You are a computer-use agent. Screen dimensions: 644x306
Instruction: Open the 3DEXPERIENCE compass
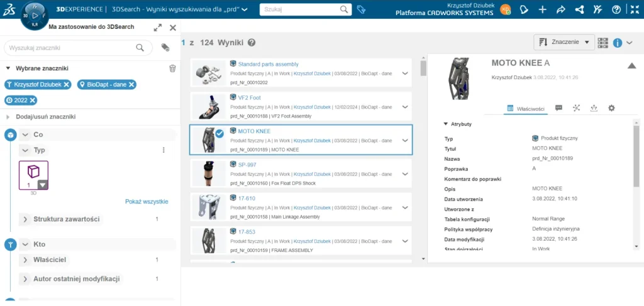coord(35,15)
